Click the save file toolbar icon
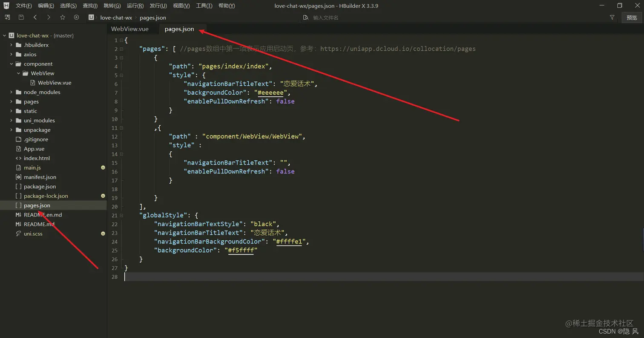This screenshot has width=644, height=338. tap(21, 17)
